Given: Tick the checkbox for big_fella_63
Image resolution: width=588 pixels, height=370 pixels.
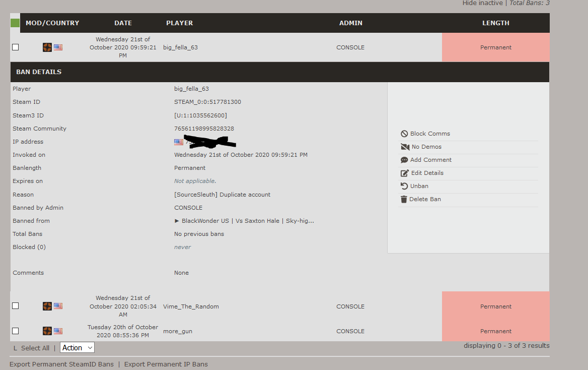Looking at the screenshot, I should point(16,47).
